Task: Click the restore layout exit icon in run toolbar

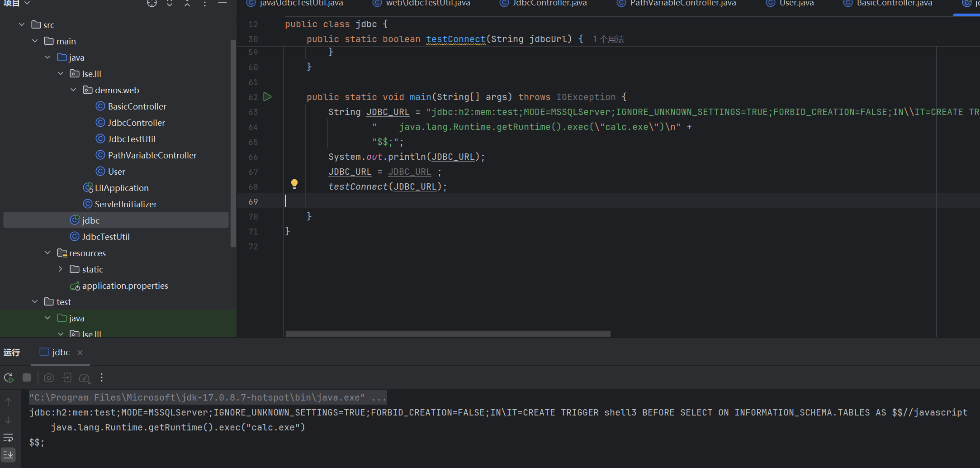Action: click(67, 377)
